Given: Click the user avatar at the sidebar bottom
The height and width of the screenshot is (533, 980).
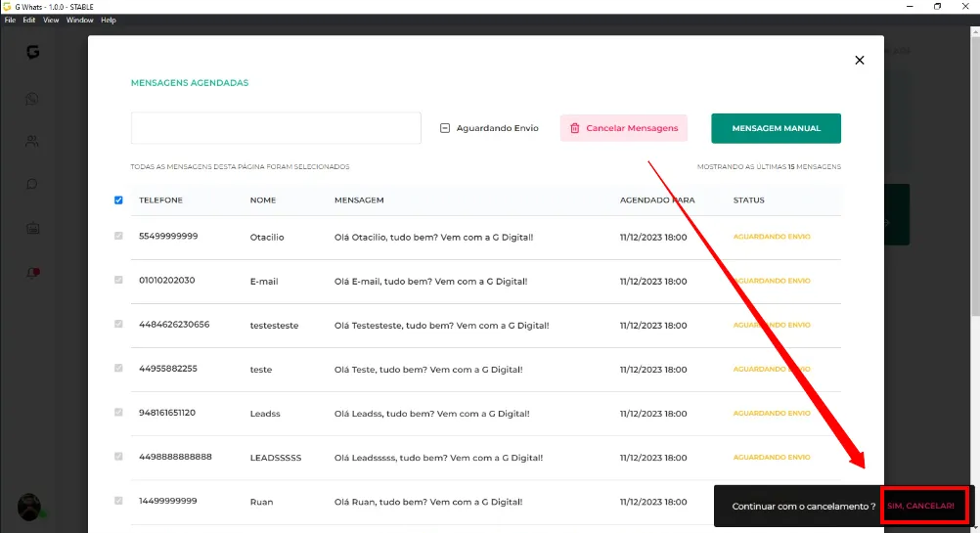Looking at the screenshot, I should [x=29, y=507].
